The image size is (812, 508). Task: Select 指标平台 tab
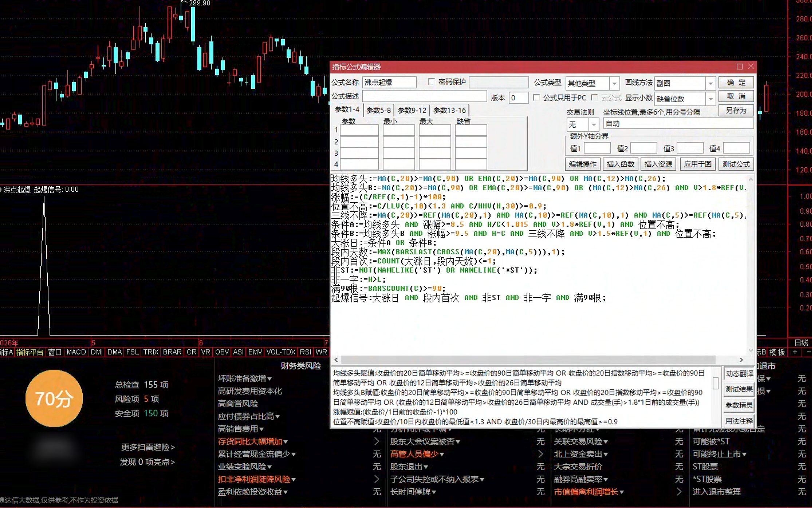point(30,352)
